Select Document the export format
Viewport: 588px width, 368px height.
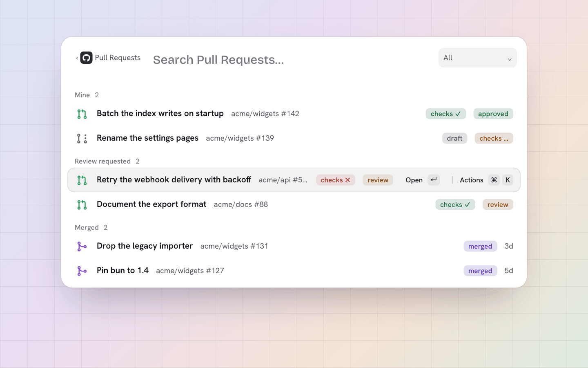(x=294, y=204)
